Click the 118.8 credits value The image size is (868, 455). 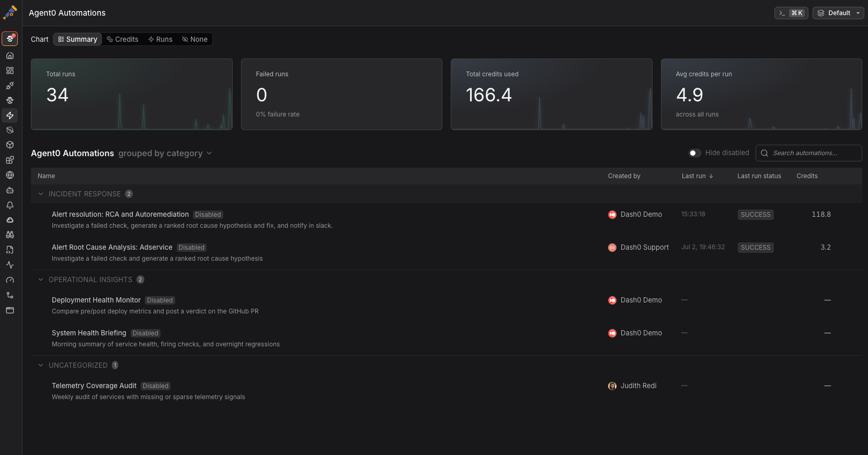pyautogui.click(x=821, y=214)
